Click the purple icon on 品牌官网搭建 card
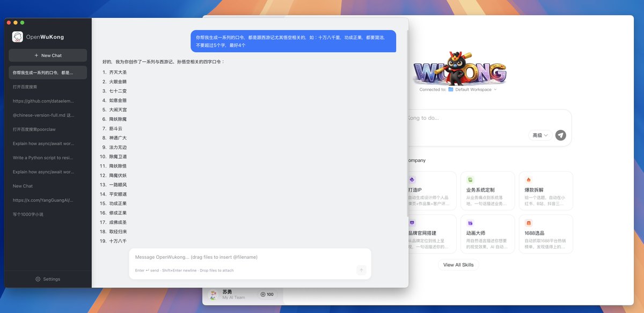644x313 pixels. click(412, 223)
